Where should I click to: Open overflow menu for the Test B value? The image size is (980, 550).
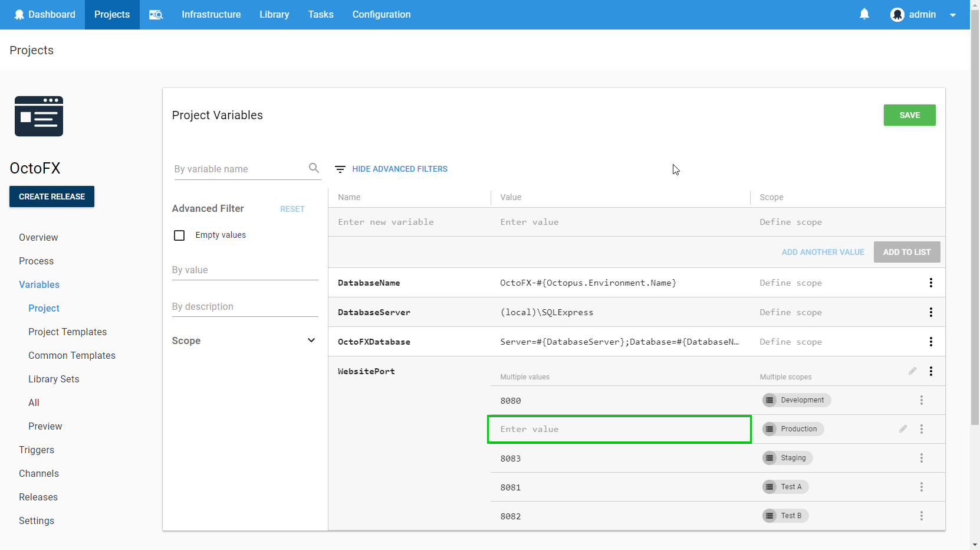tap(921, 516)
